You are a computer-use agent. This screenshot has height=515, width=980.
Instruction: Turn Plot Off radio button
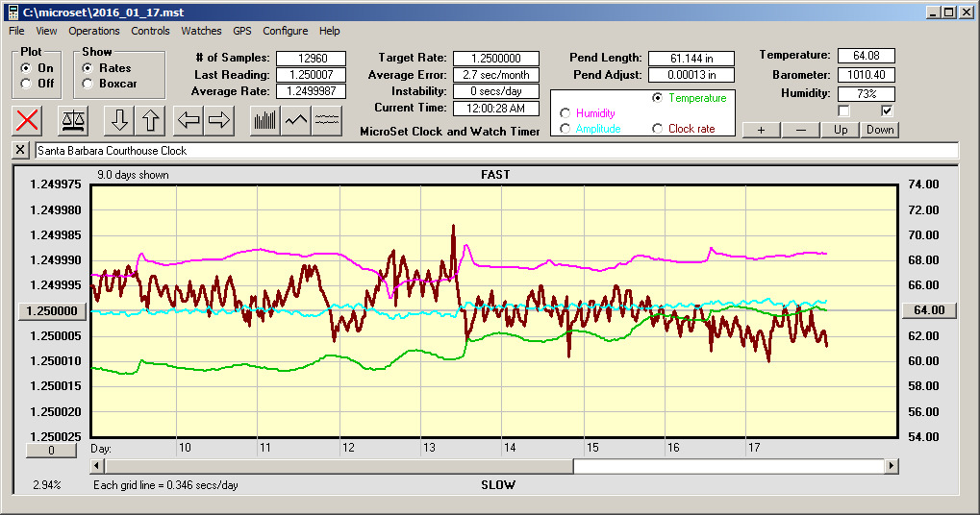pyautogui.click(x=26, y=84)
